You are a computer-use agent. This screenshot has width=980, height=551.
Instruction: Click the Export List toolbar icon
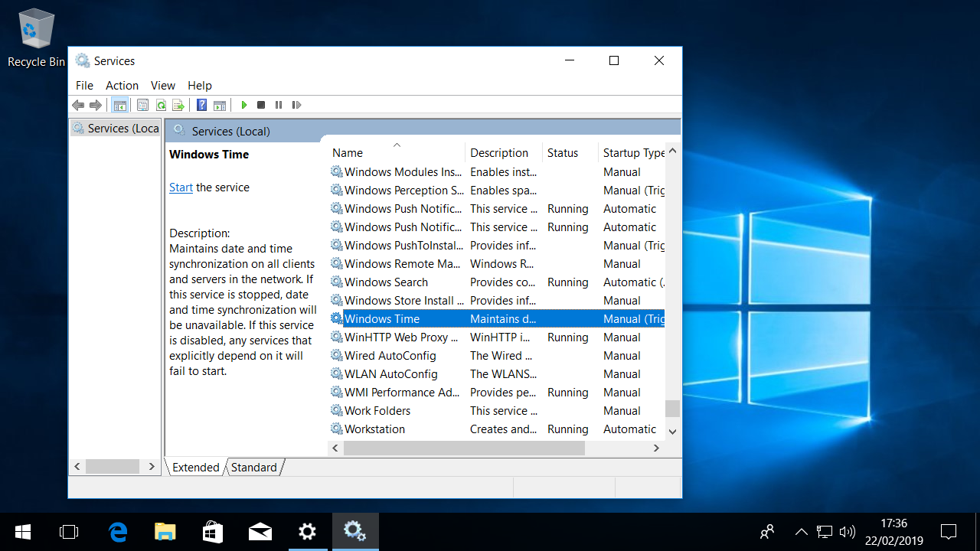tap(178, 105)
